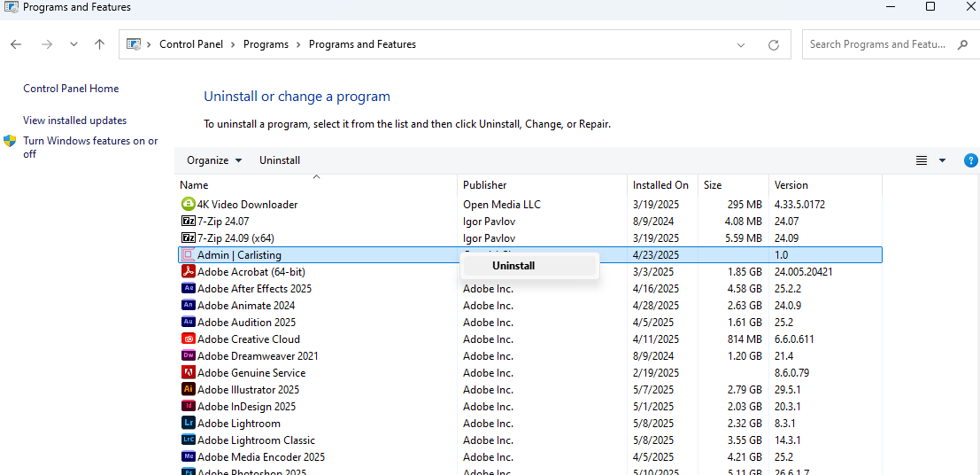Click the Adobe InDesign 2025 icon
Image resolution: width=980 pixels, height=475 pixels.
point(188,406)
